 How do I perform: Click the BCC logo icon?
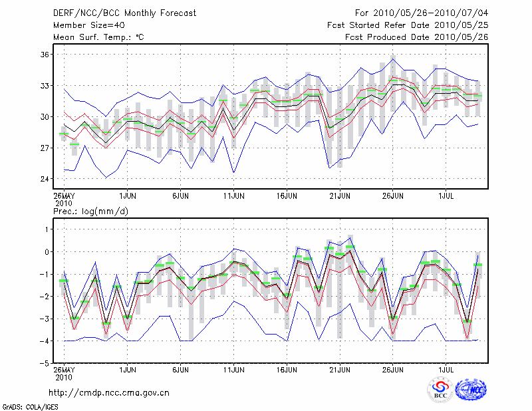click(x=440, y=389)
